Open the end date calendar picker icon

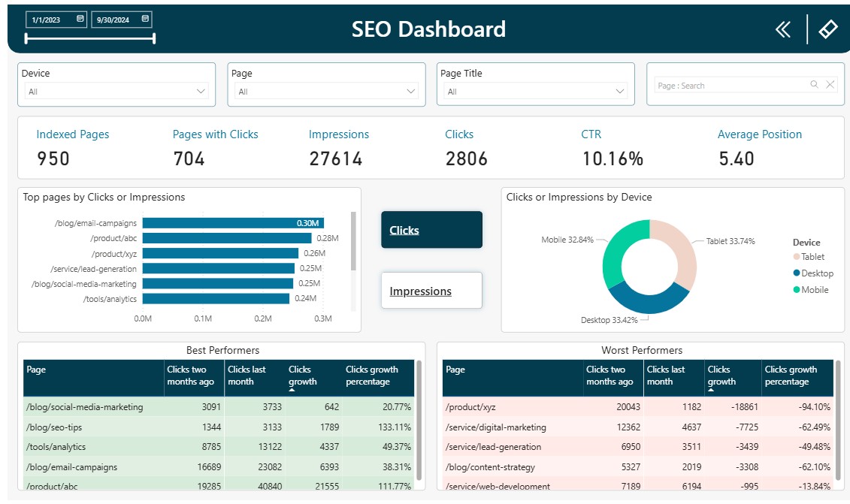pos(145,19)
